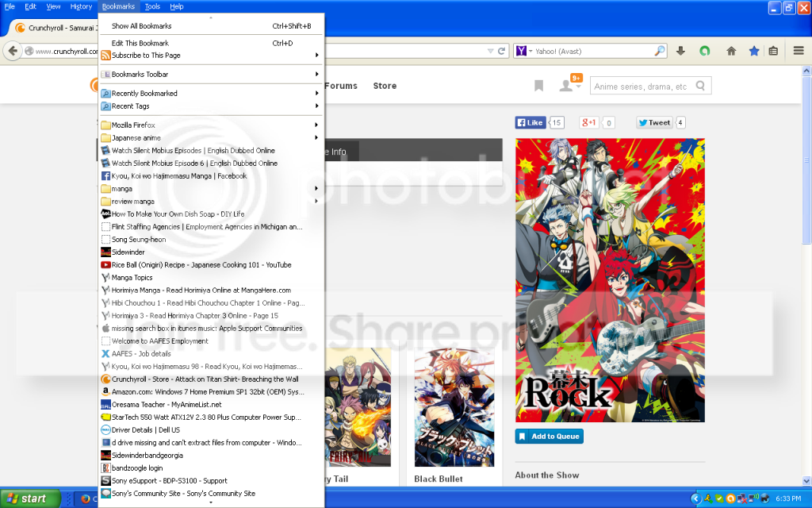The height and width of the screenshot is (508, 812).
Task: Open AAFES - Job details bookmark
Action: pyautogui.click(x=211, y=353)
